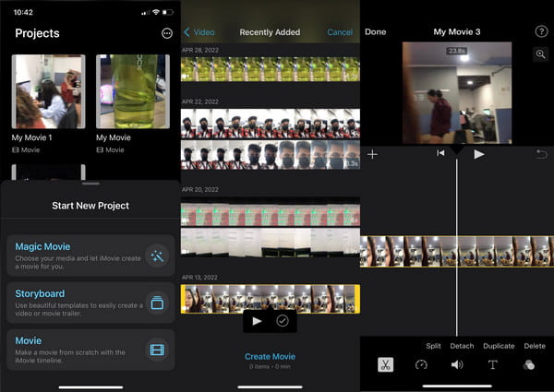Play the My Movie 3 timeline
The image size is (554, 392).
pos(478,154)
